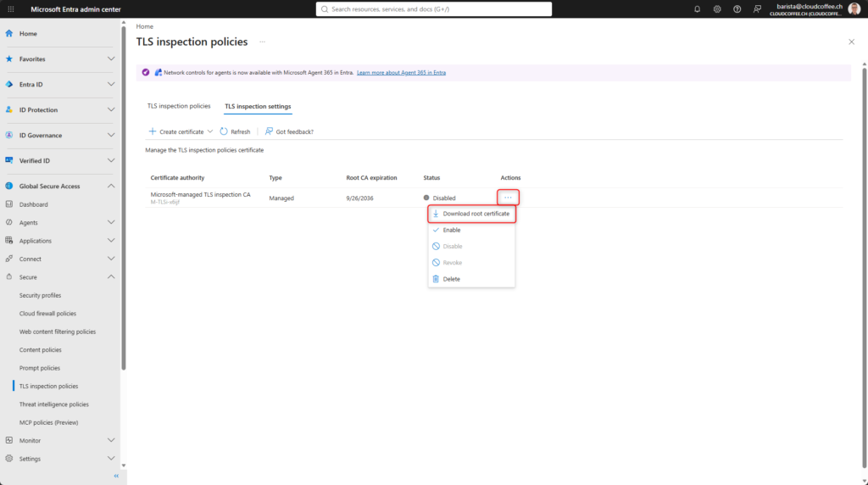This screenshot has height=485, width=868.
Task: Click the feedback icon in top bar
Action: click(x=757, y=8)
